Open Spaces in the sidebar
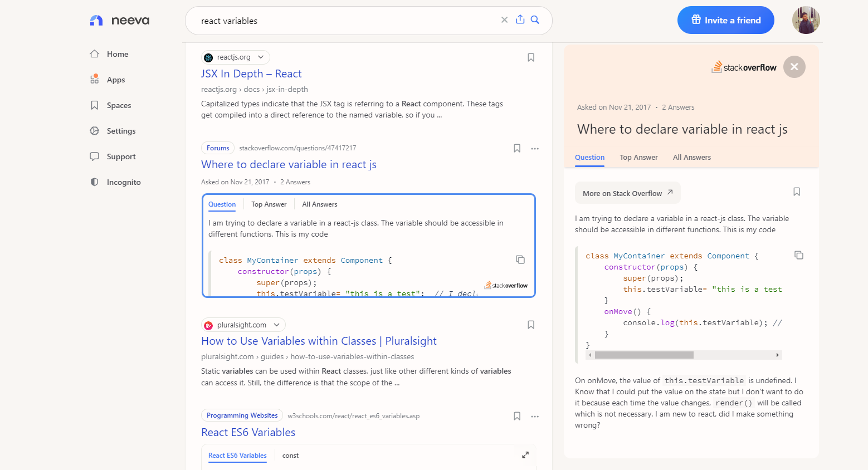 pos(110,105)
